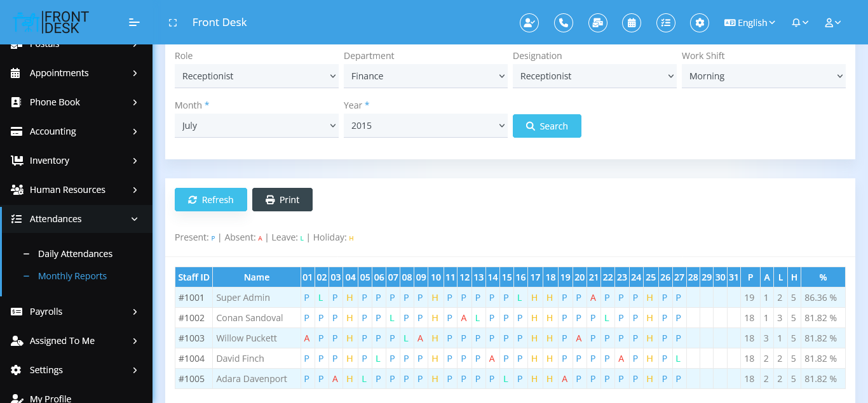Open the calendar icon in top bar
Screen dimensions: 868x403
632,23
